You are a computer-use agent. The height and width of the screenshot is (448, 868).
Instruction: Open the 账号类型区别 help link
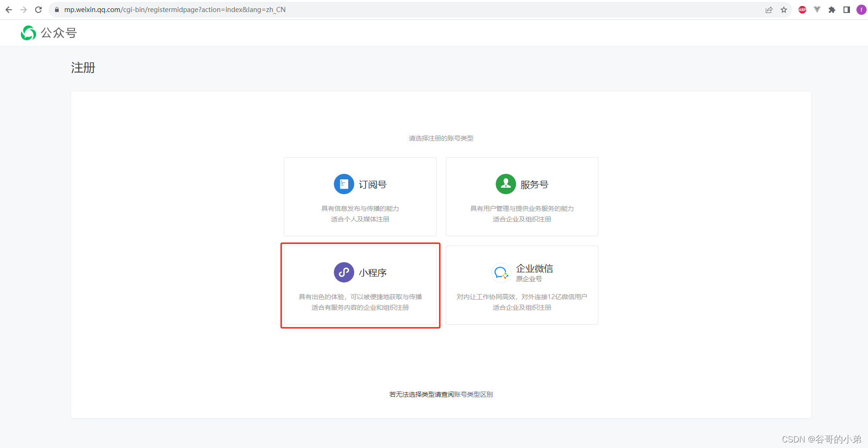pos(474,394)
